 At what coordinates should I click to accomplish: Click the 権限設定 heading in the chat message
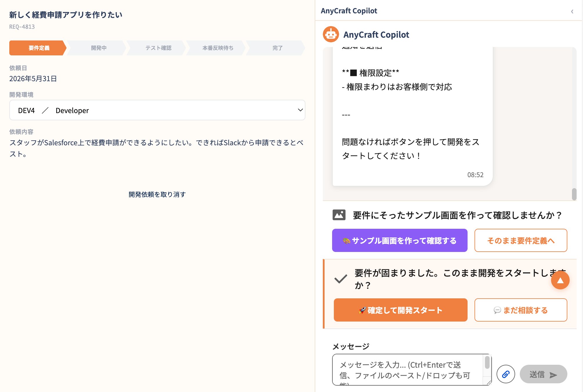click(x=370, y=73)
